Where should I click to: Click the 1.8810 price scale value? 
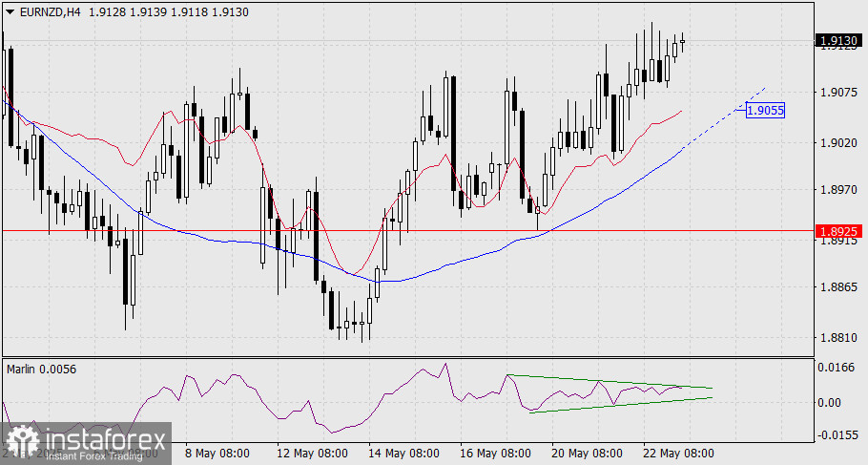tap(838, 337)
